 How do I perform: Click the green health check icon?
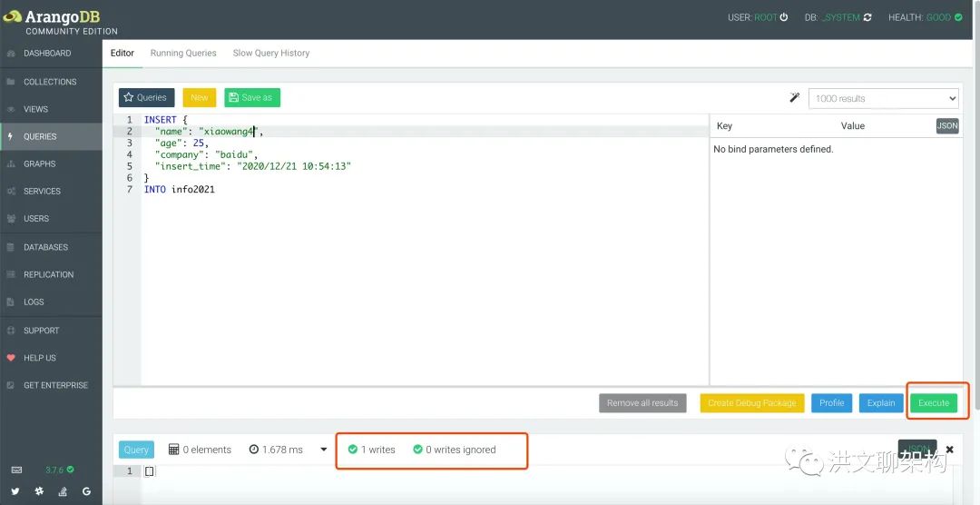(958, 17)
